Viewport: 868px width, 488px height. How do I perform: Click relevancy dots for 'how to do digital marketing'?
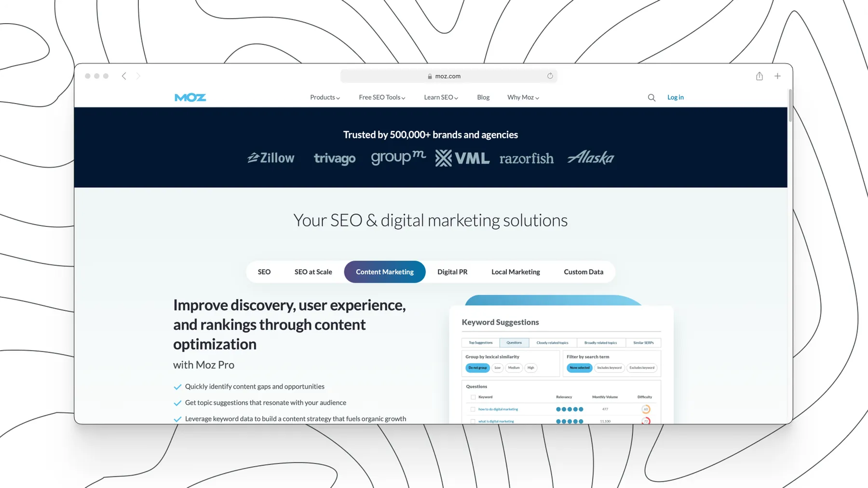[570, 409]
